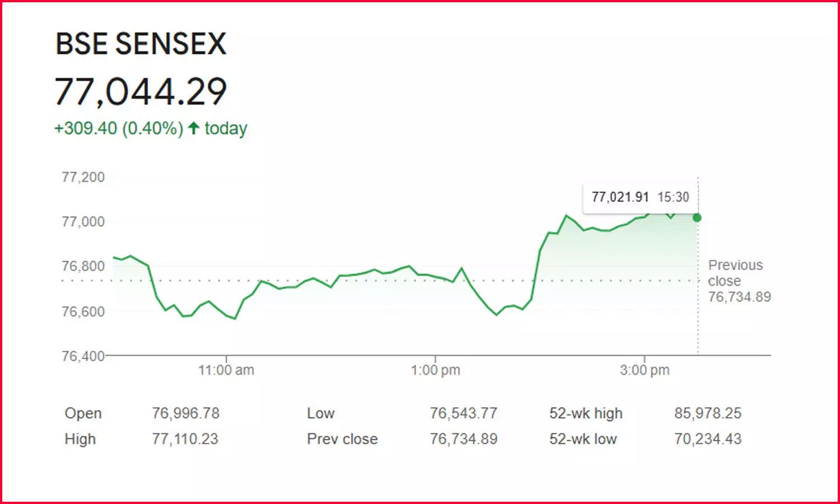Select the Low value 76,543.77
Image resolution: width=840 pixels, height=504 pixels.
tap(463, 413)
